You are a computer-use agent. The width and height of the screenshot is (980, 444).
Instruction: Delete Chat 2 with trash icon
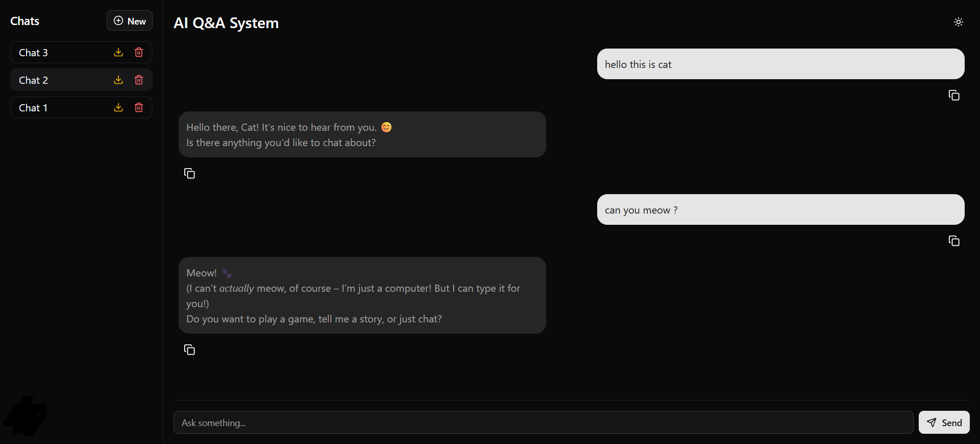pyautogui.click(x=139, y=80)
